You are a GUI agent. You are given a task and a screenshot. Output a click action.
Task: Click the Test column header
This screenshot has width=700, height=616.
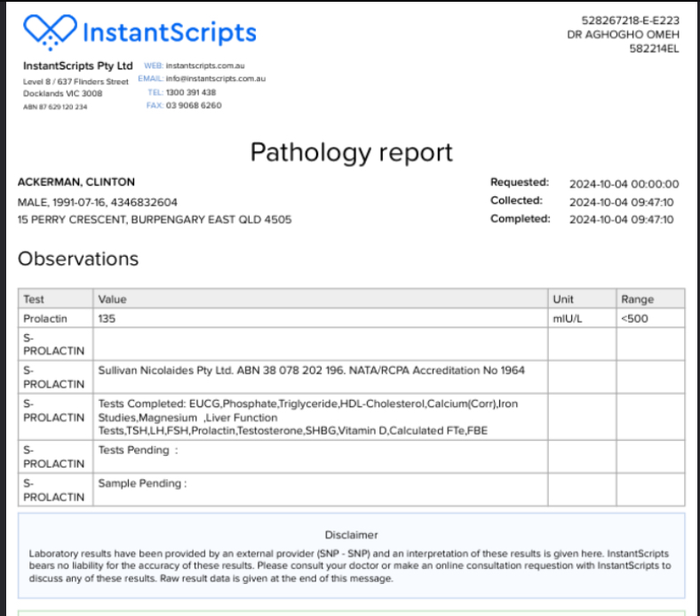click(34, 300)
